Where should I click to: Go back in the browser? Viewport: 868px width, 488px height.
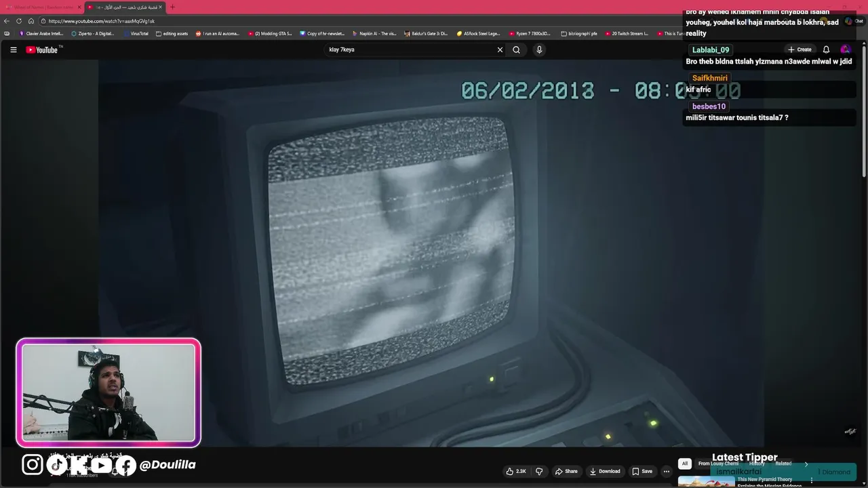point(7,21)
